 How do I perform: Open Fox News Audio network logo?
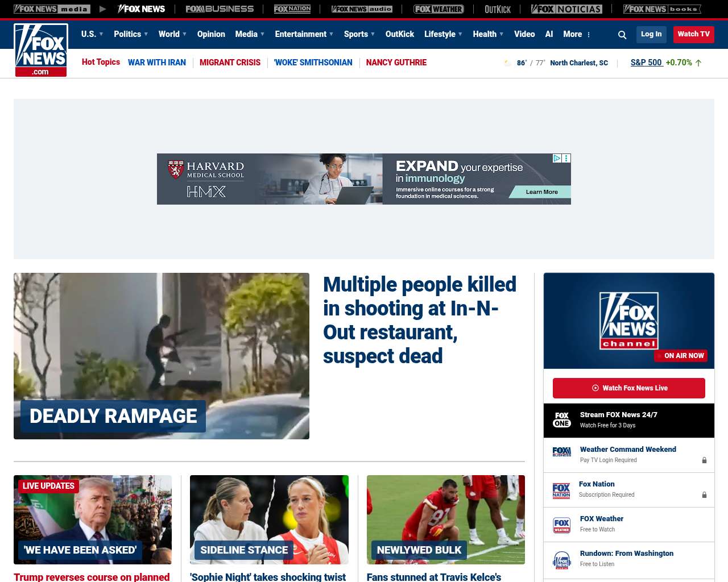click(362, 9)
